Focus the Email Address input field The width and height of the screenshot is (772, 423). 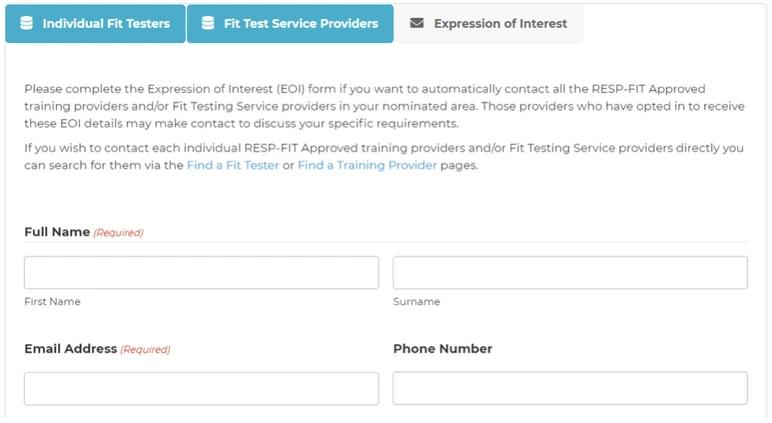coord(201,389)
